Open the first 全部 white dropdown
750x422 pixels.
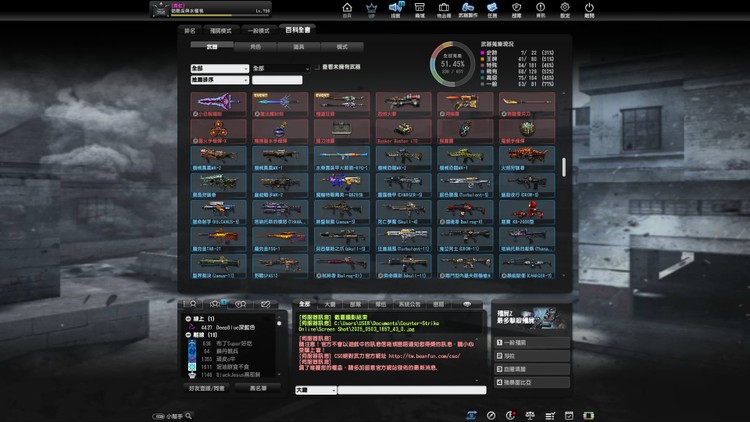220,68
